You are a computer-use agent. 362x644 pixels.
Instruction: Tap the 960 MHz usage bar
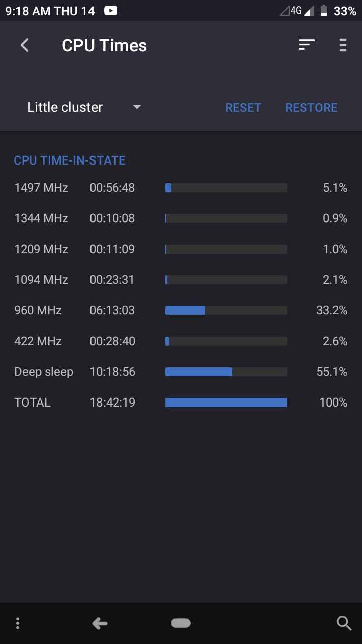[226, 310]
